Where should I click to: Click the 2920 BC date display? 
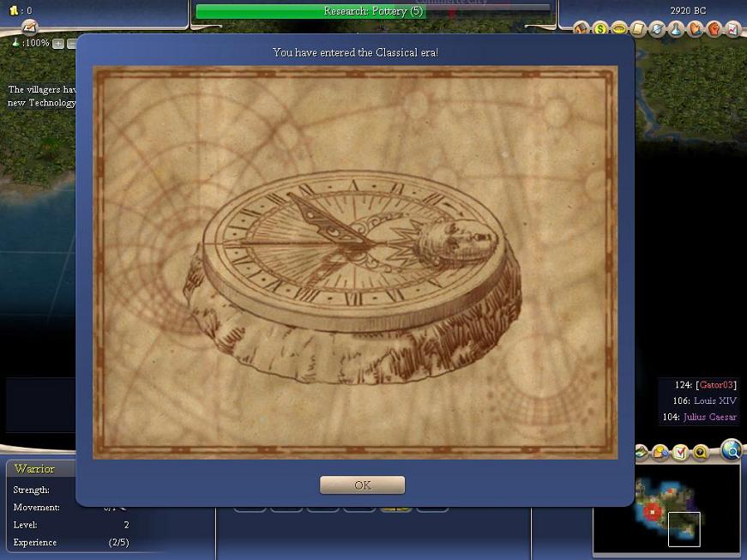pyautogui.click(x=688, y=10)
